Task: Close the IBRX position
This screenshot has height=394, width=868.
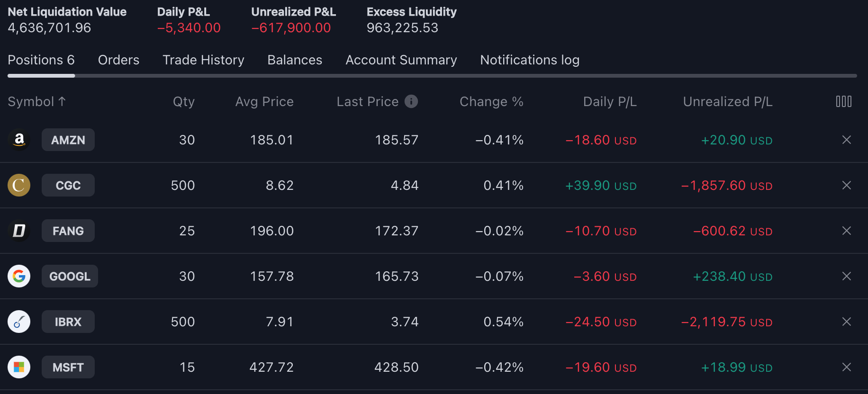Action: click(846, 322)
